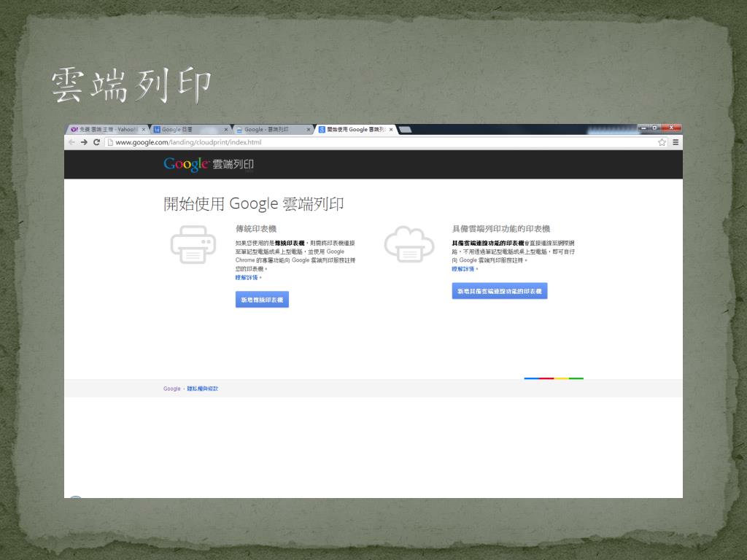Maximize the Chrome window

click(x=655, y=128)
